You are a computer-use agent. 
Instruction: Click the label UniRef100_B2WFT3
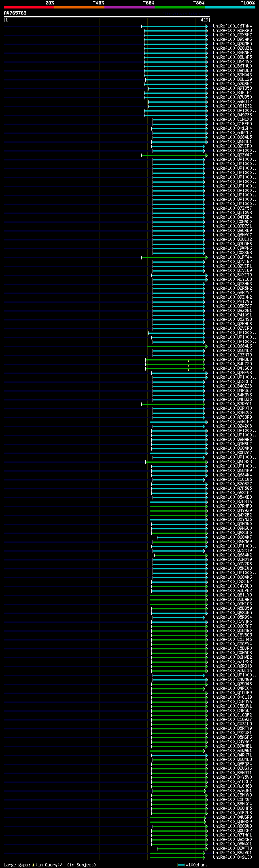[232, 848]
